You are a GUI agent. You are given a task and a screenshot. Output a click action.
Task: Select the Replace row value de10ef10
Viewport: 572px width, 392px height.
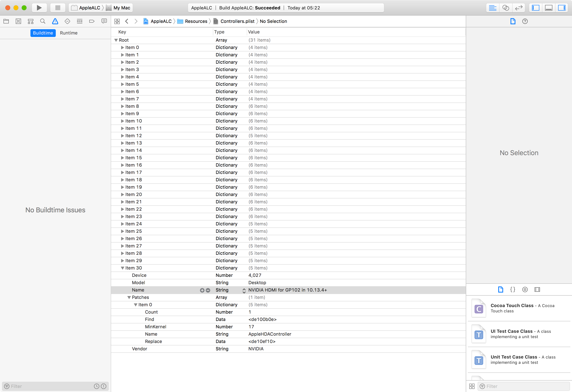[262, 342]
